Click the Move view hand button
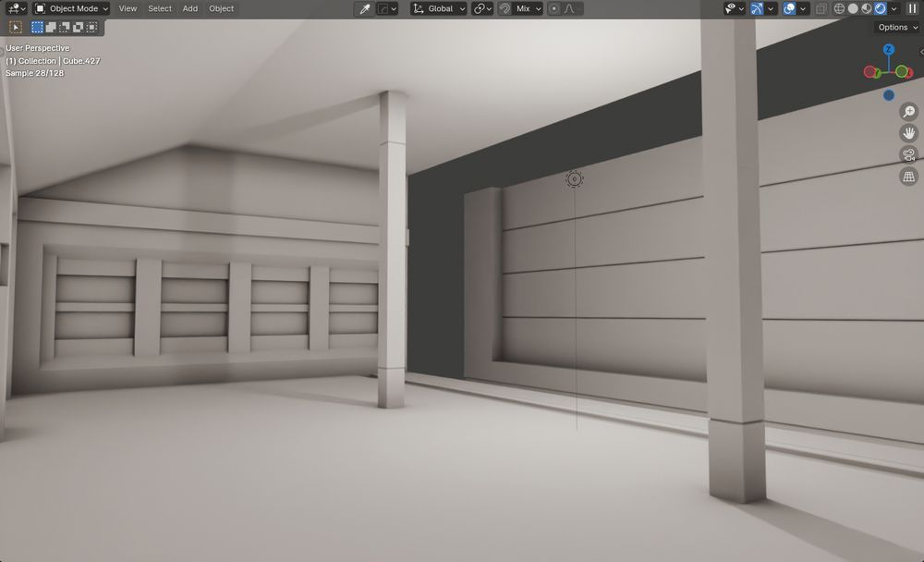 click(908, 133)
